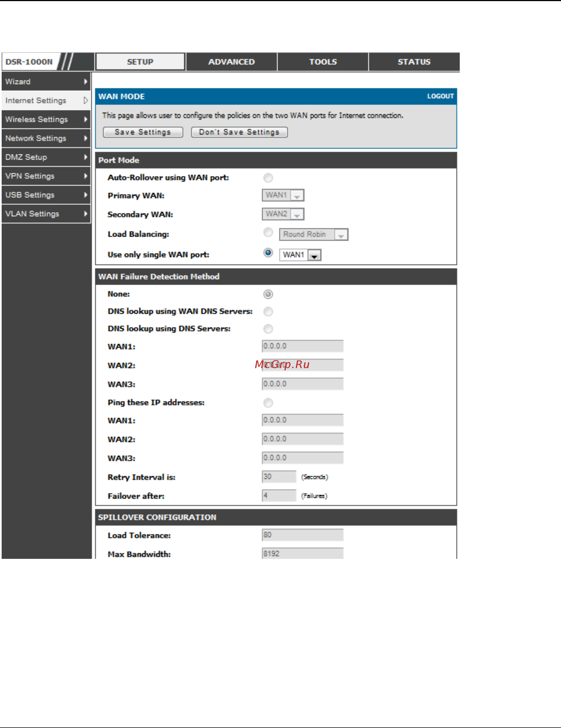This screenshot has height=728, width=561.
Task: Open the SETUP tab
Action: [140, 62]
